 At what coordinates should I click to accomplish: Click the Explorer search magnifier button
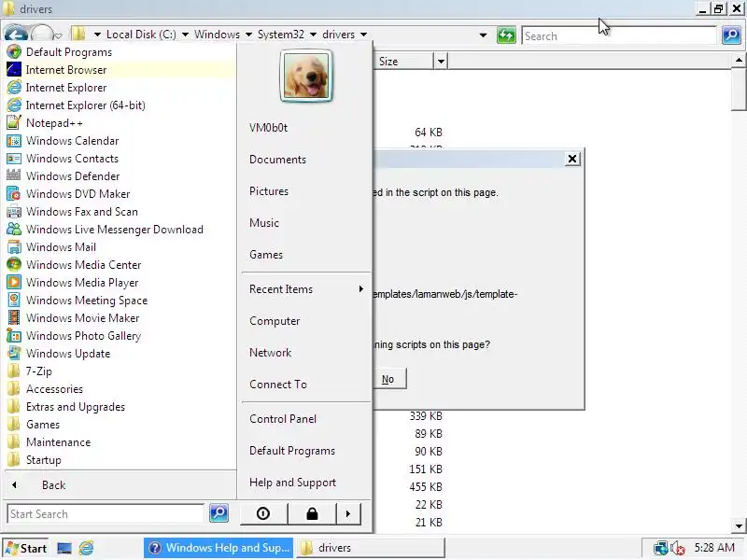731,35
